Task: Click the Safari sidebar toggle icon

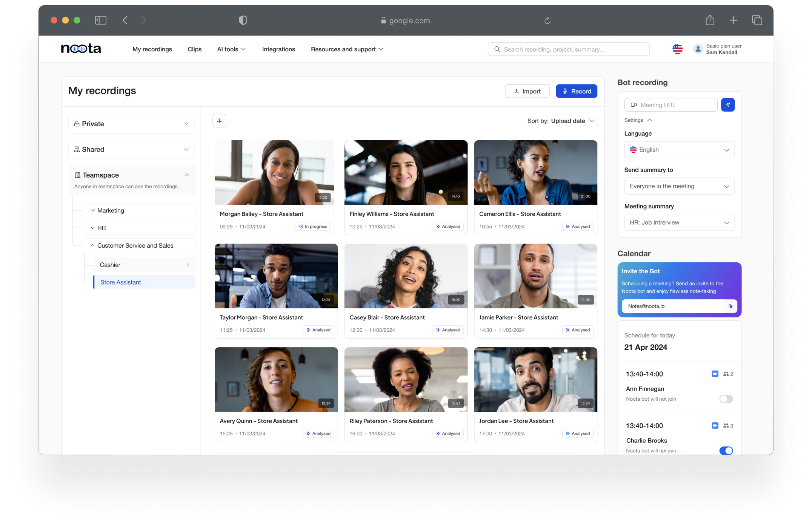Action: [100, 20]
